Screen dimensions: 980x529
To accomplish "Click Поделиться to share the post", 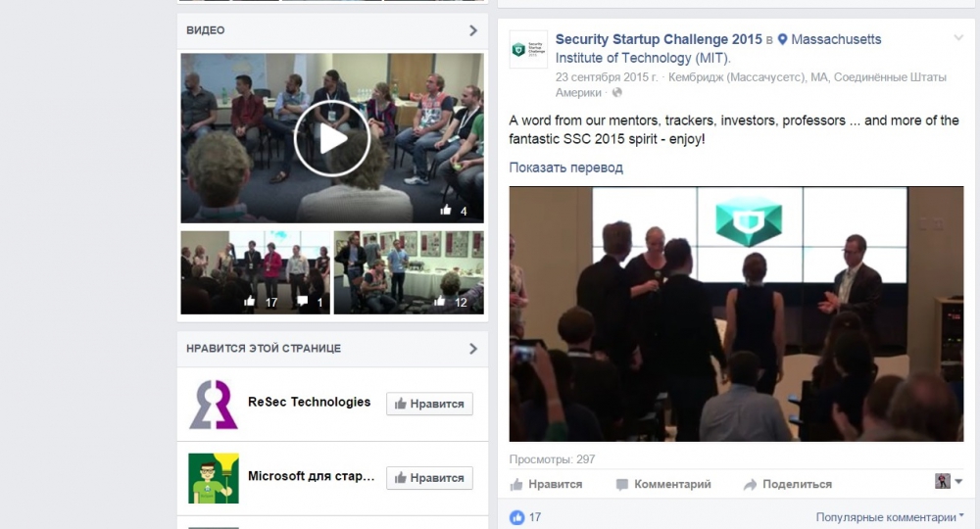I will (788, 484).
